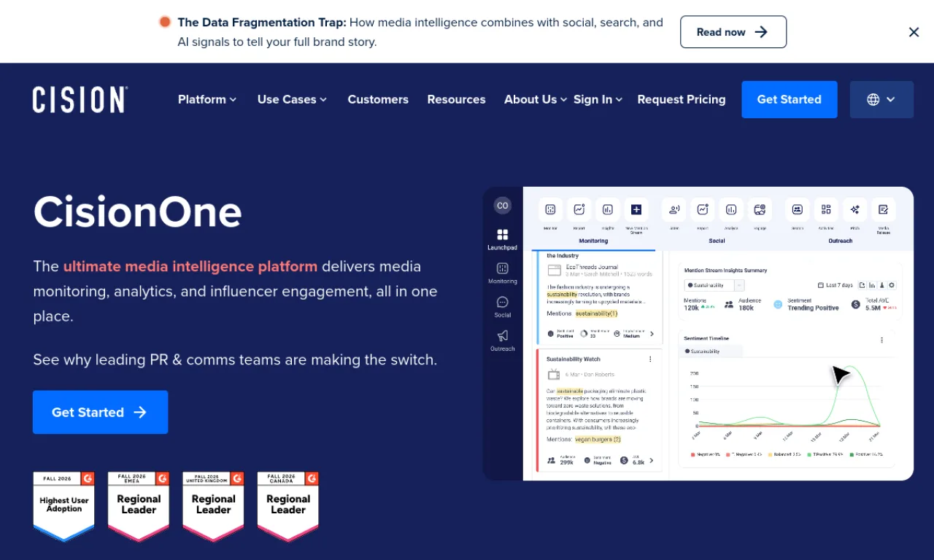This screenshot has height=560, width=934.
Task: Click the Trending Positive sentiment value
Action: click(814, 308)
